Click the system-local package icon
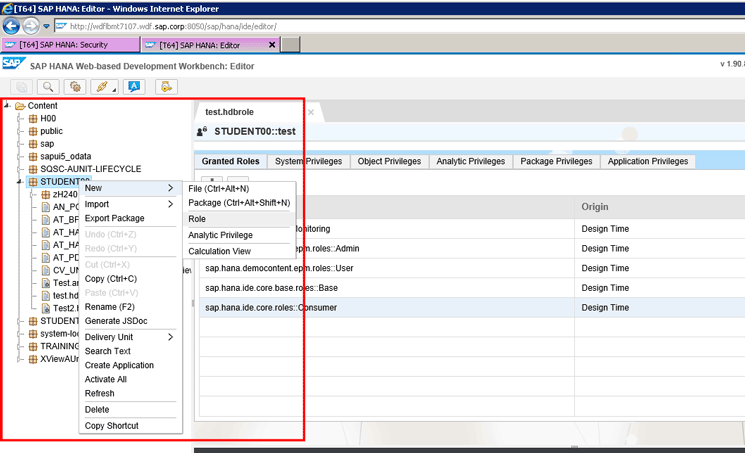The height and width of the screenshot is (453, 745). pos(33,334)
